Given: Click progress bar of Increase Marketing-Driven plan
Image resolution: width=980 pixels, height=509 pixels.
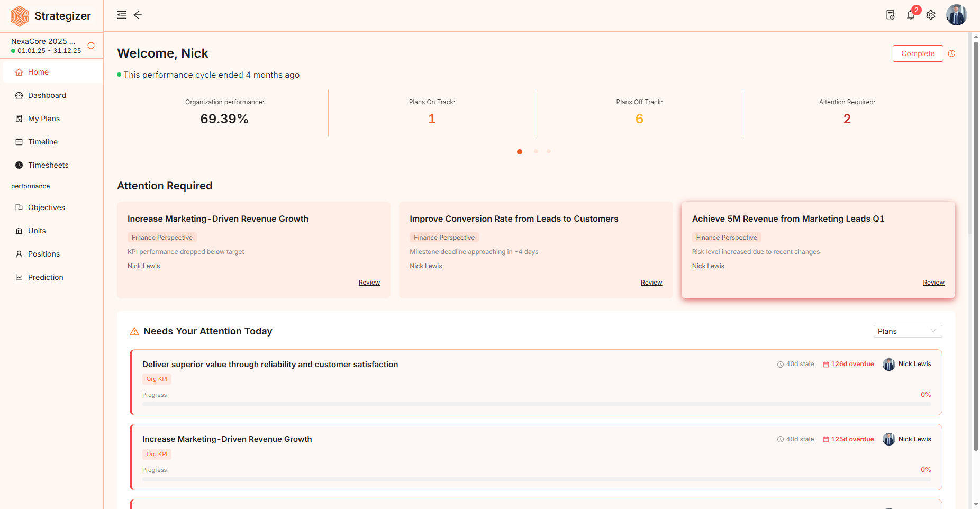Looking at the screenshot, I should [x=537, y=479].
